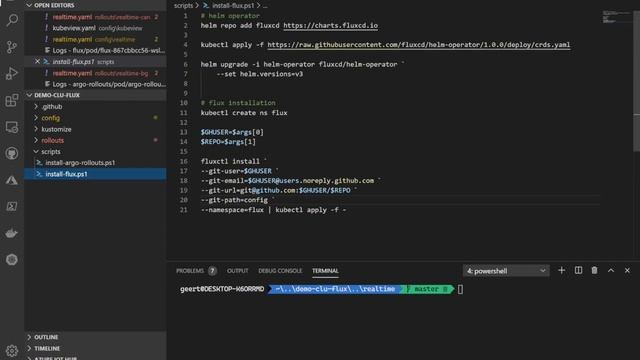Click '# helm operator' comment line
640x360 pixels.
pyautogui.click(x=230, y=16)
